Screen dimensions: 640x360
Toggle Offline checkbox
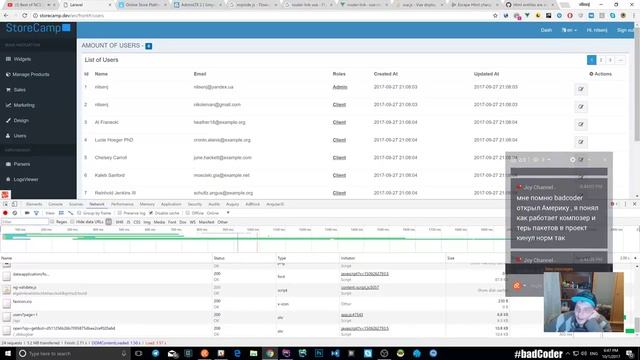point(188,213)
